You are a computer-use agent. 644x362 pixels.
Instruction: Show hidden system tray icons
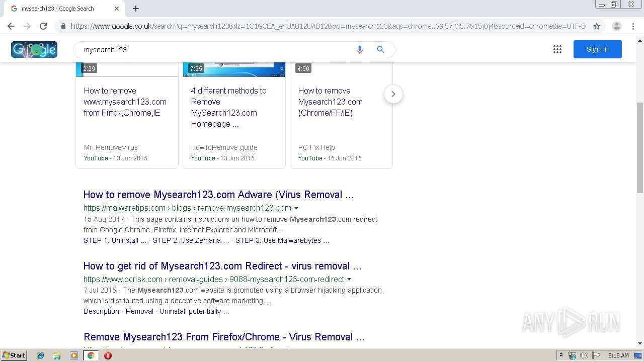pyautogui.click(x=561, y=355)
